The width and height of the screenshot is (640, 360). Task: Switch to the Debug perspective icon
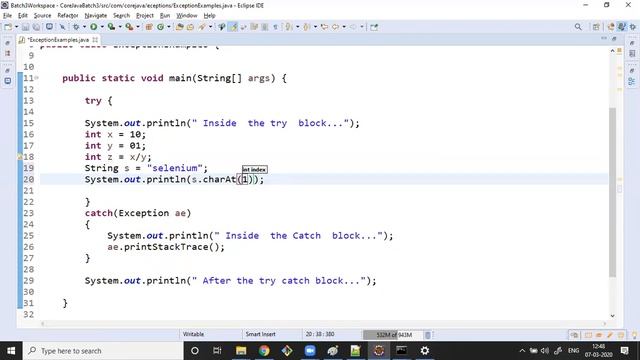(x=633, y=27)
